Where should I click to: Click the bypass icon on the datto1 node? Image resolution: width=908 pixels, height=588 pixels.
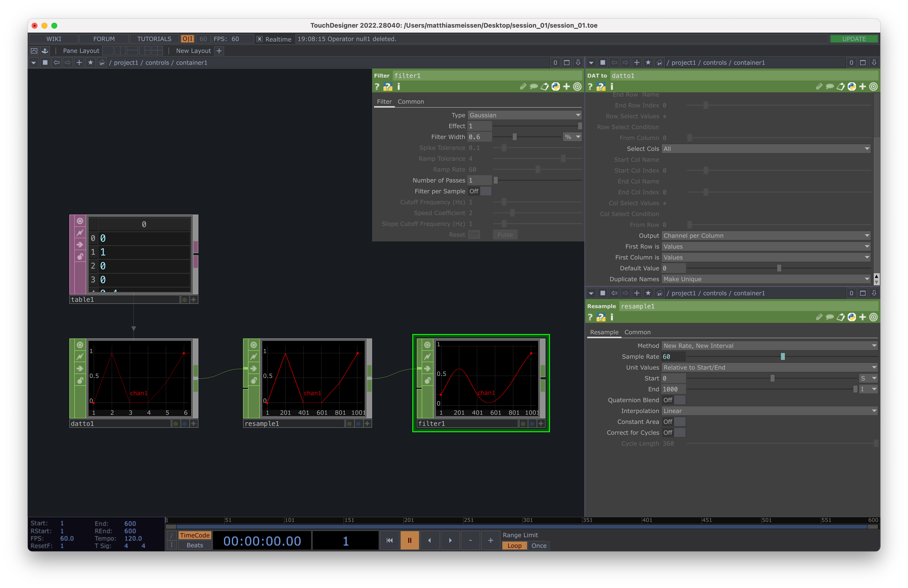(x=80, y=356)
